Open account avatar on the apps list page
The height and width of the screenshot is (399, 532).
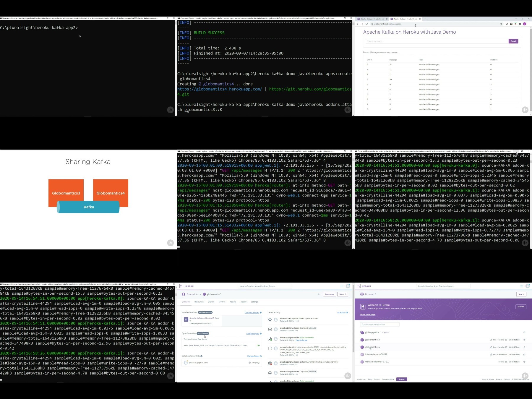click(x=528, y=286)
